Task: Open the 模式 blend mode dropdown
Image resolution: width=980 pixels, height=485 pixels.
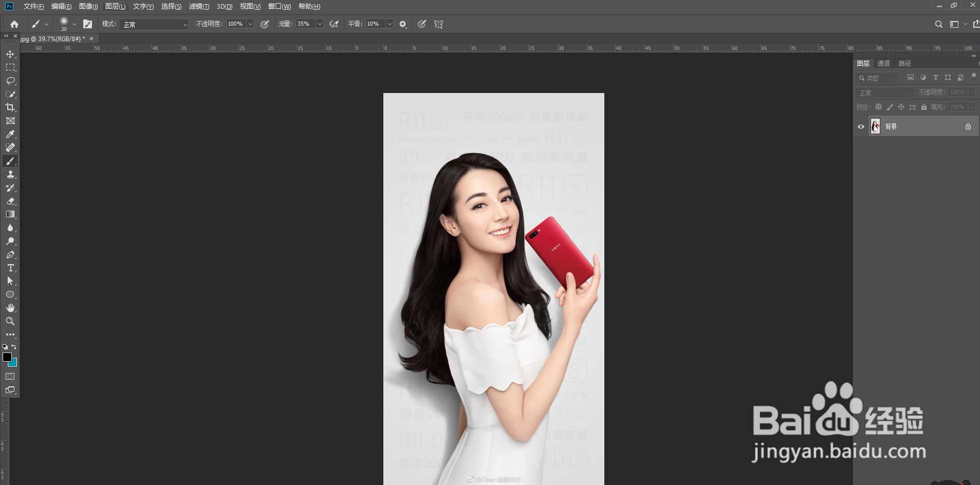Action: (x=154, y=24)
